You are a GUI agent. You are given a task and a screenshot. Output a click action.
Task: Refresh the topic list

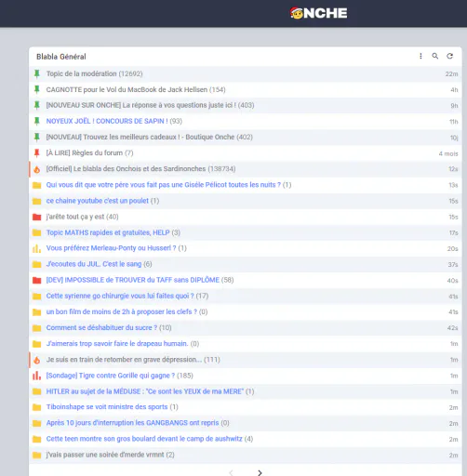tap(449, 56)
